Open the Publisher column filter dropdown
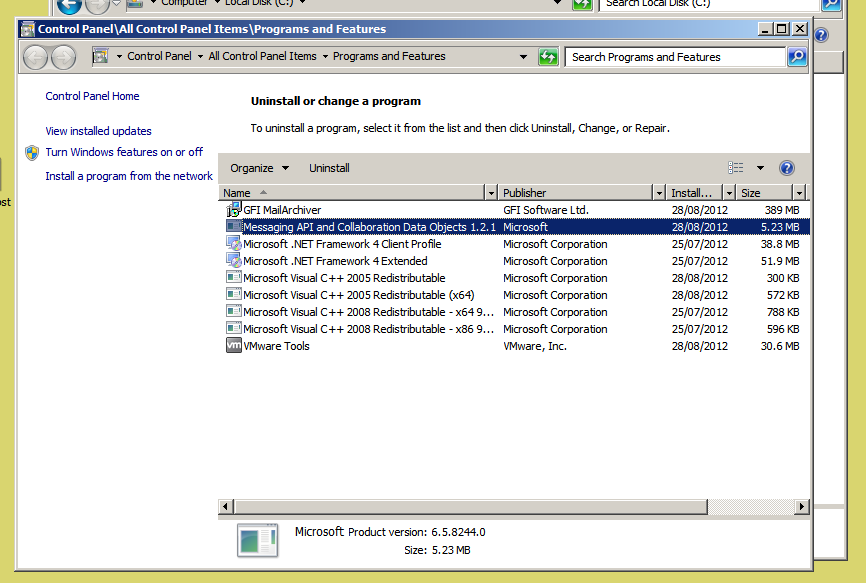 click(659, 193)
